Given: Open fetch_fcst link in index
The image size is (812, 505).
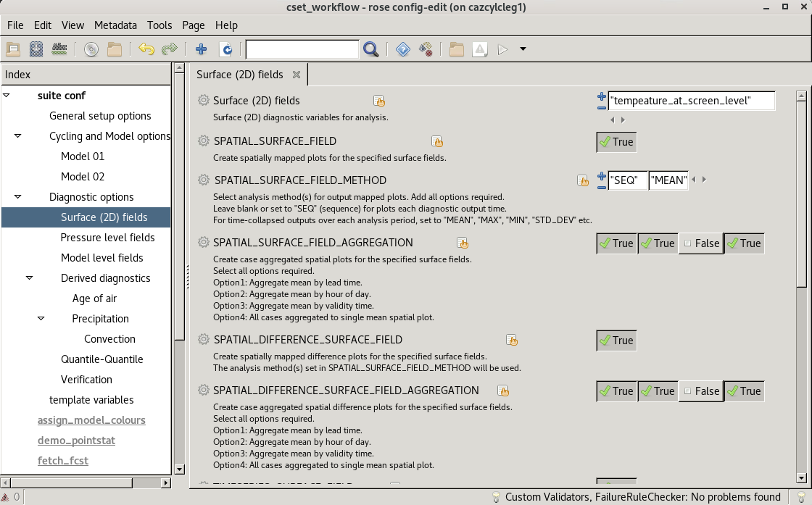Looking at the screenshot, I should click(62, 461).
